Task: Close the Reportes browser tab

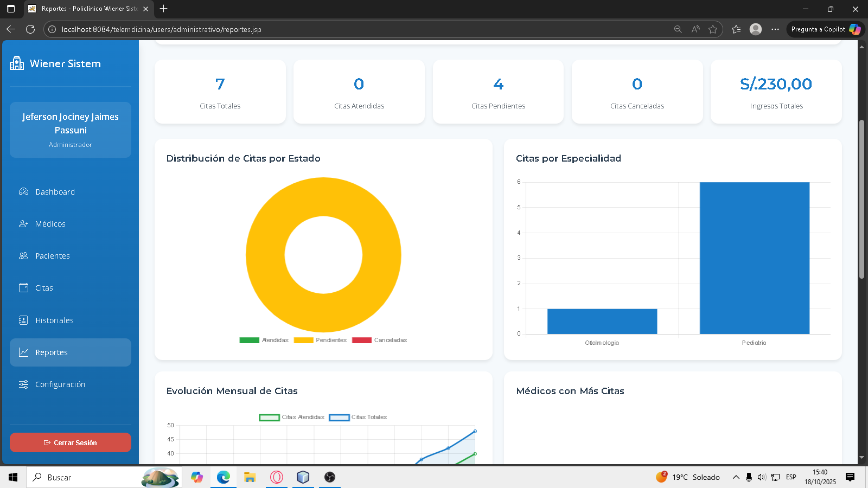Action: [x=145, y=9]
